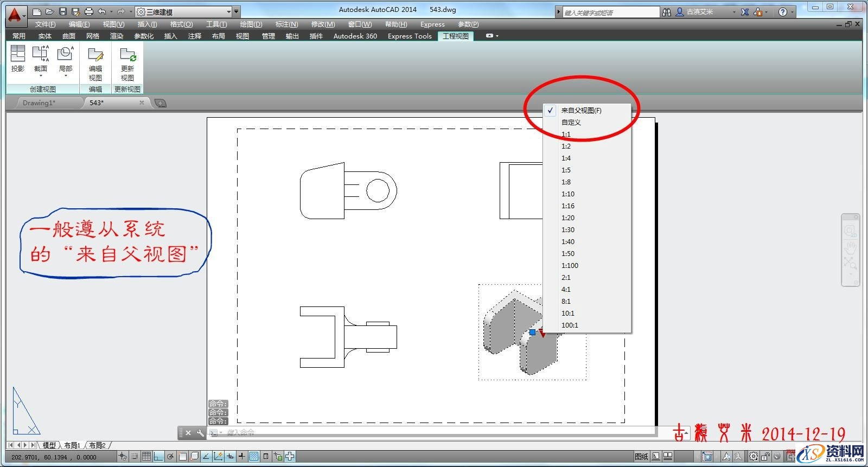Click the Undo arrow icon

pos(102,11)
